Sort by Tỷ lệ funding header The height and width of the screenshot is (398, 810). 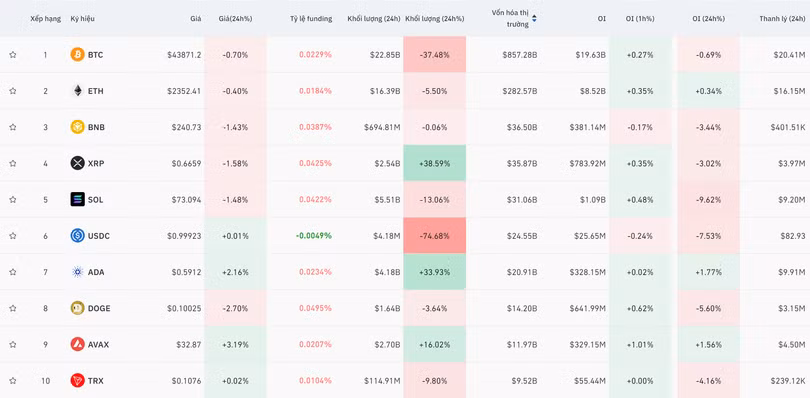(x=311, y=19)
